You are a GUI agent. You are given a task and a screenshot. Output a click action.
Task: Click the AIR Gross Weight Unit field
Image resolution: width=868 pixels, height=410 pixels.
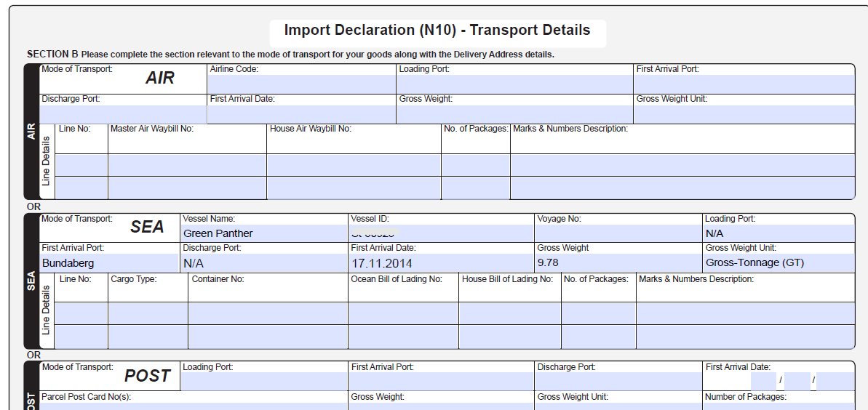click(x=744, y=114)
